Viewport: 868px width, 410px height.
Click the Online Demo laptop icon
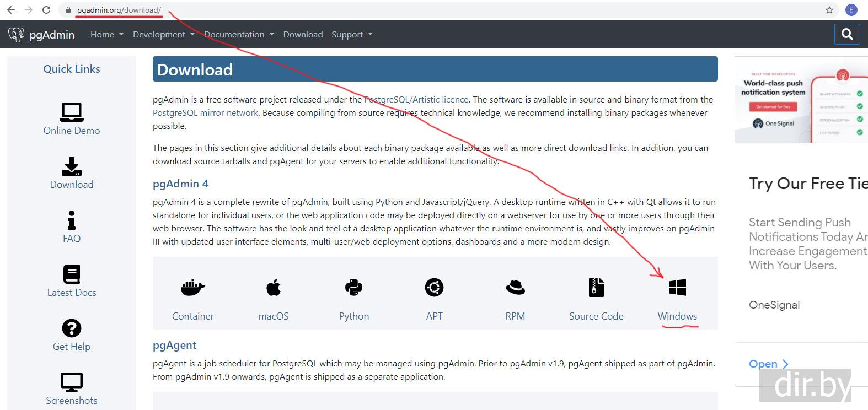coord(72,112)
